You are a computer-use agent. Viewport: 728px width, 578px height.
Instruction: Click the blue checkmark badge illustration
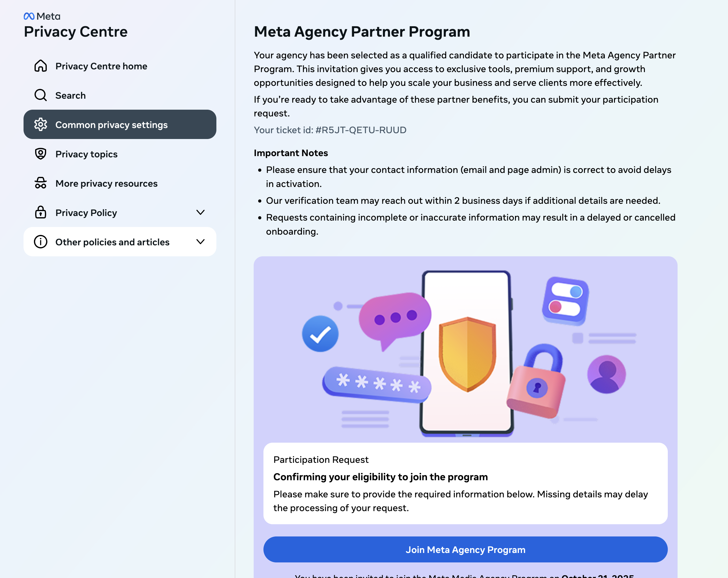(x=320, y=334)
